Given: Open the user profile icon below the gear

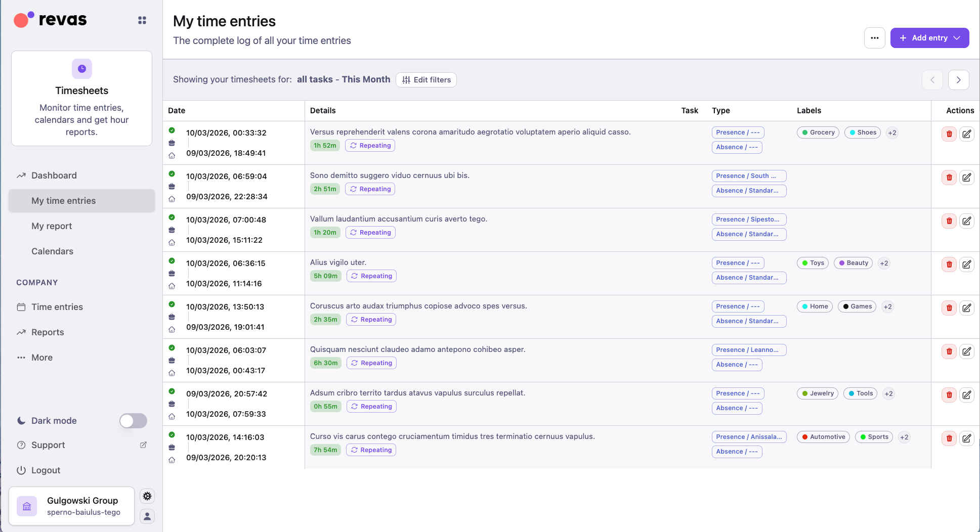Looking at the screenshot, I should [x=147, y=516].
